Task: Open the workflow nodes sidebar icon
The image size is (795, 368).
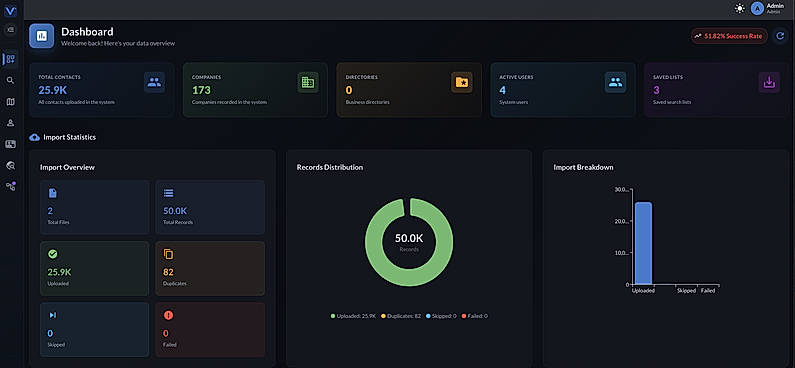Action: point(11,186)
